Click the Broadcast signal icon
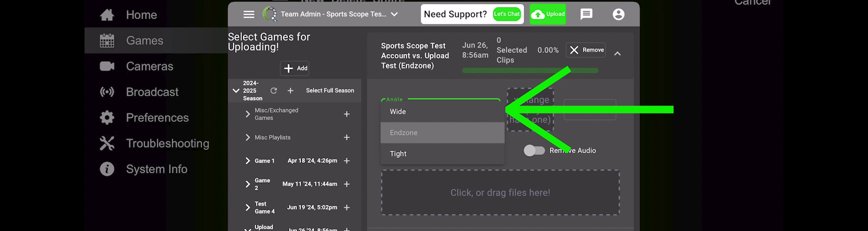 pos(107,92)
